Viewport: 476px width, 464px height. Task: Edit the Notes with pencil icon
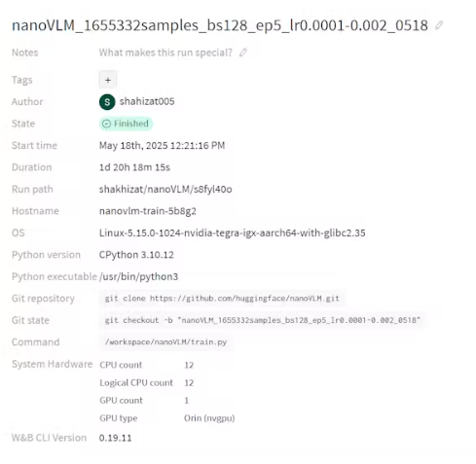pyautogui.click(x=243, y=53)
